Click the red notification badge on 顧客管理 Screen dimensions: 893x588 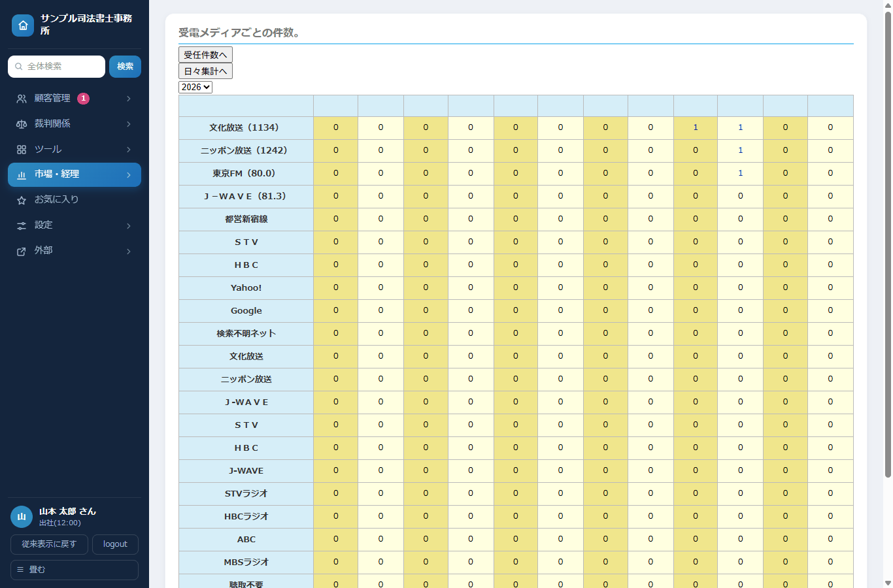(84, 99)
